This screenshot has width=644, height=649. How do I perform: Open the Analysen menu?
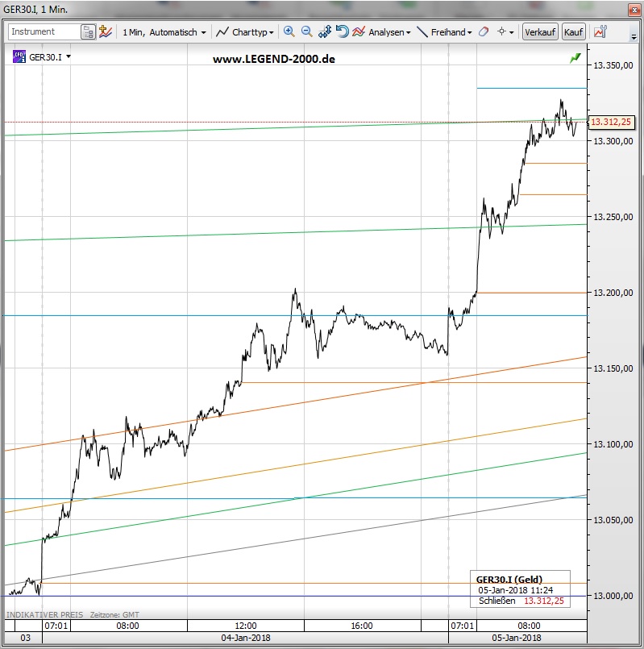click(x=389, y=32)
